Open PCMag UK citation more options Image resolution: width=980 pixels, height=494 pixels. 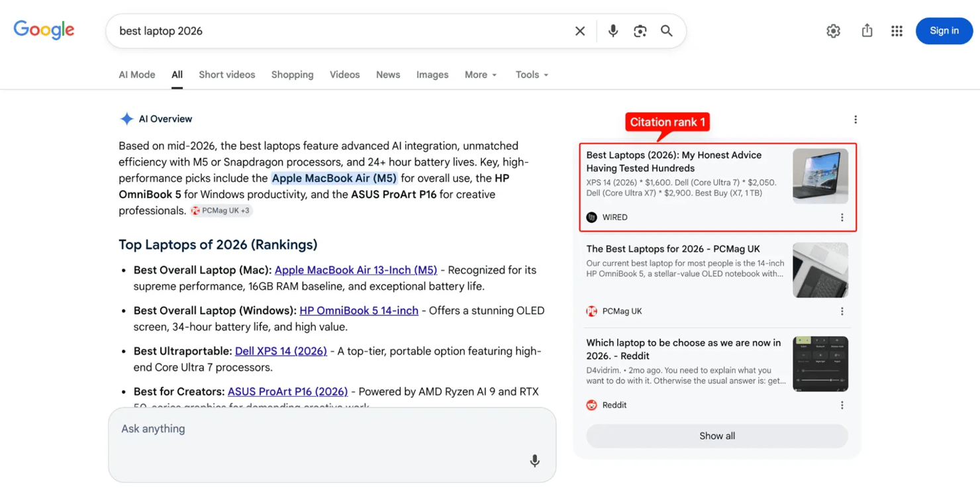pyautogui.click(x=842, y=311)
